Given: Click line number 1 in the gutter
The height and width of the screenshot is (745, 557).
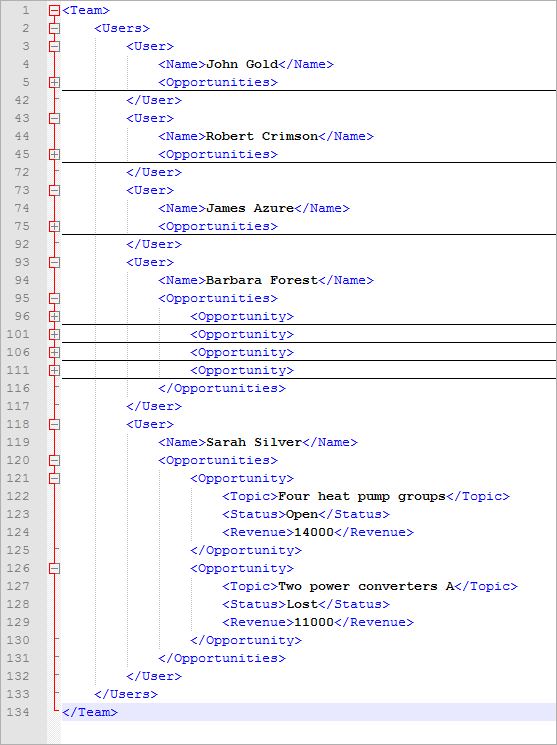Looking at the screenshot, I should click(x=26, y=10).
